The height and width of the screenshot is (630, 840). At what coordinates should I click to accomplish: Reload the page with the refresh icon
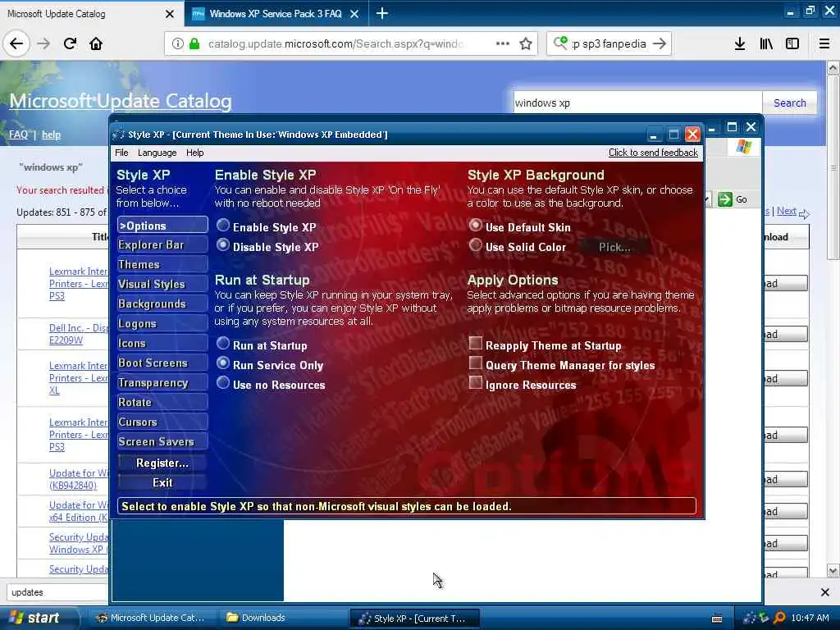coord(70,43)
